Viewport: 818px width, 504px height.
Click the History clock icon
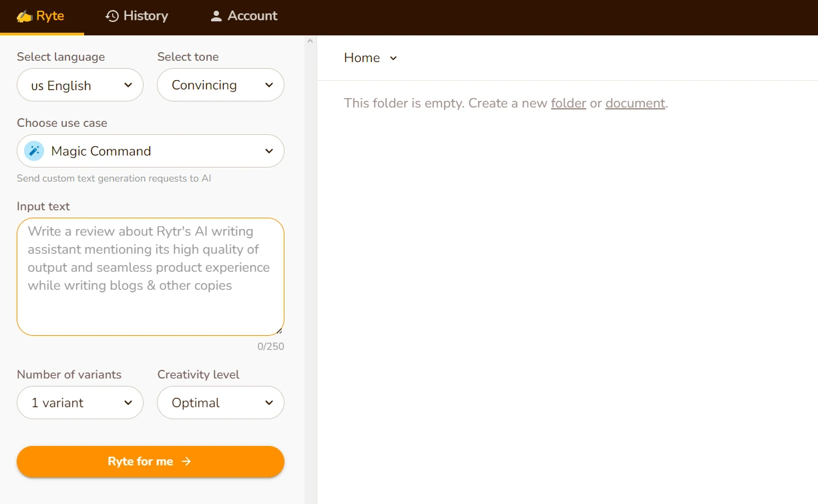click(112, 16)
